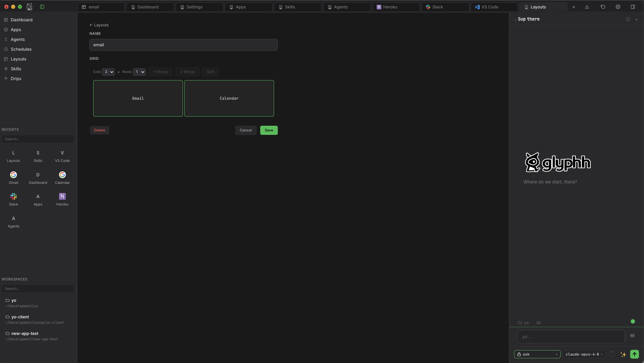Click the reload icon in top bar
Image resolution: width=644 pixels, height=363 pixels.
[603, 7]
